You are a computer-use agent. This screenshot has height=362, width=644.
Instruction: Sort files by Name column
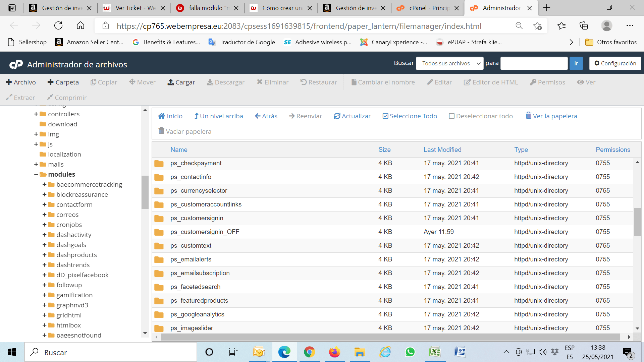click(179, 149)
